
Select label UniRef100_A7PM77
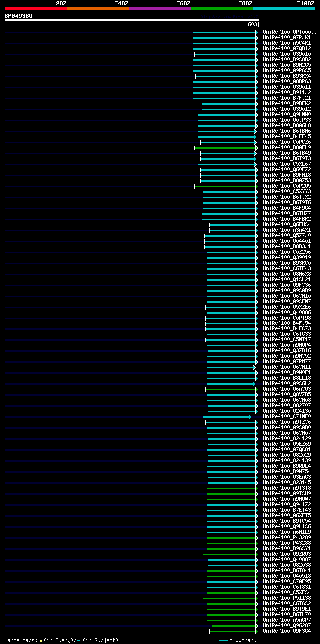click(287, 361)
